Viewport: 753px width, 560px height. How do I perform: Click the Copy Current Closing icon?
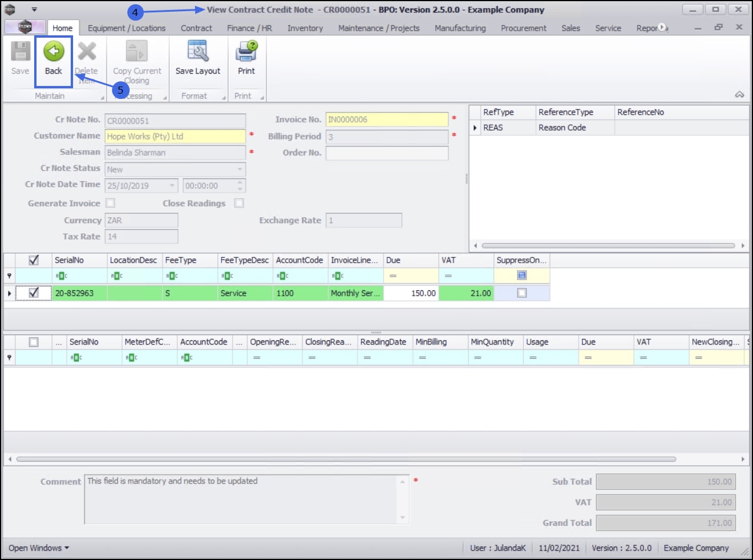coord(137,52)
